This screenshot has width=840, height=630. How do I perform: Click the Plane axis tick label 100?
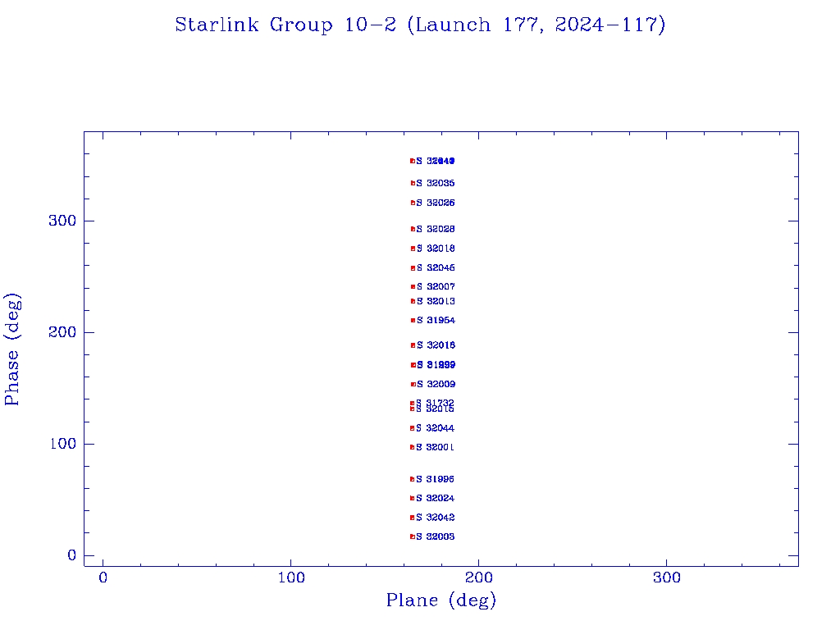(x=291, y=577)
